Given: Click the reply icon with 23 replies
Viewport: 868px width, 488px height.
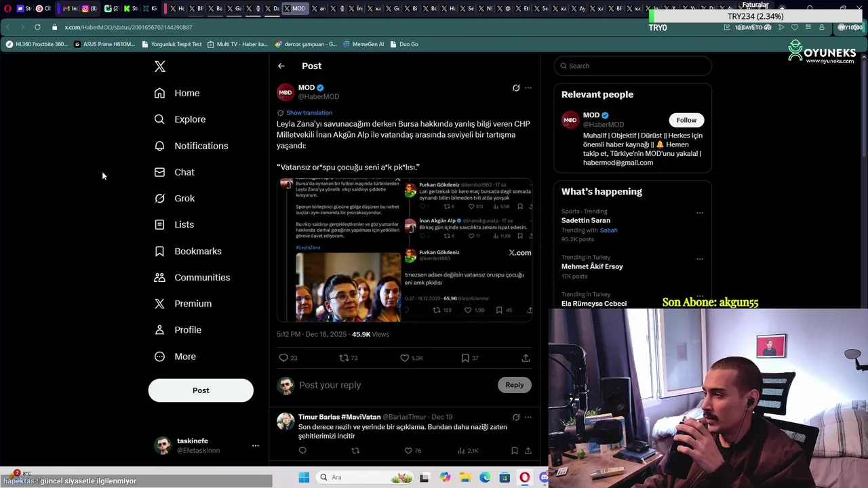Looking at the screenshot, I should [283, 358].
